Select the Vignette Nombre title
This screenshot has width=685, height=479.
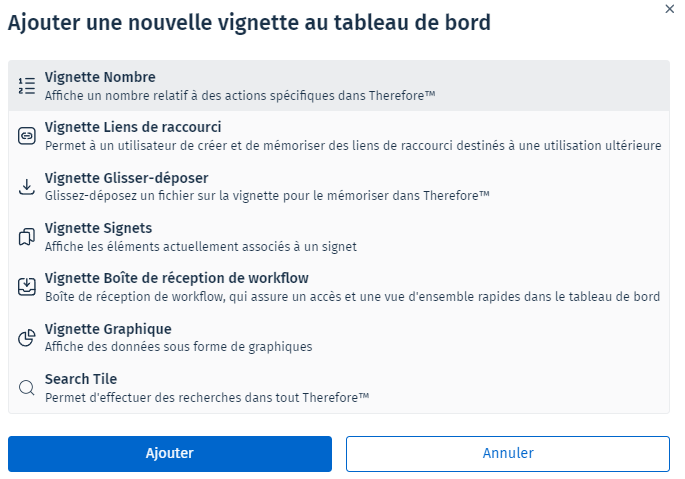100,77
